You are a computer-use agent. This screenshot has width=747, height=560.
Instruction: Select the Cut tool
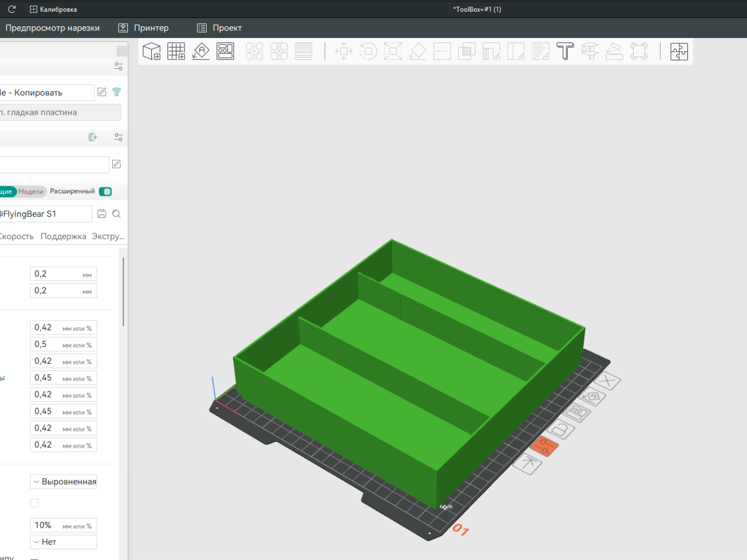pos(442,51)
